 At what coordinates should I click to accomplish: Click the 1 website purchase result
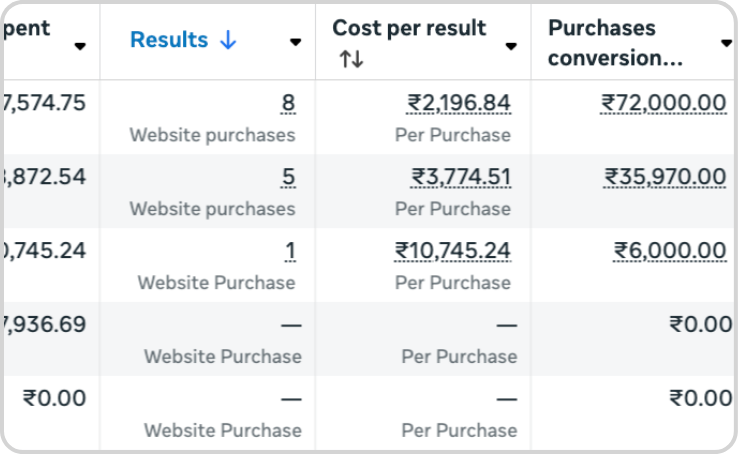click(x=289, y=251)
